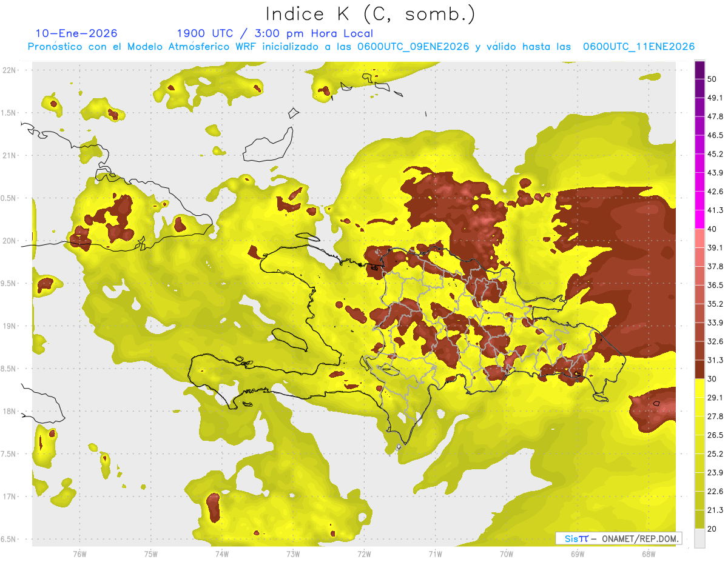
Task: Click the salmon swatch between 39.1 and 40
Action: click(700, 238)
